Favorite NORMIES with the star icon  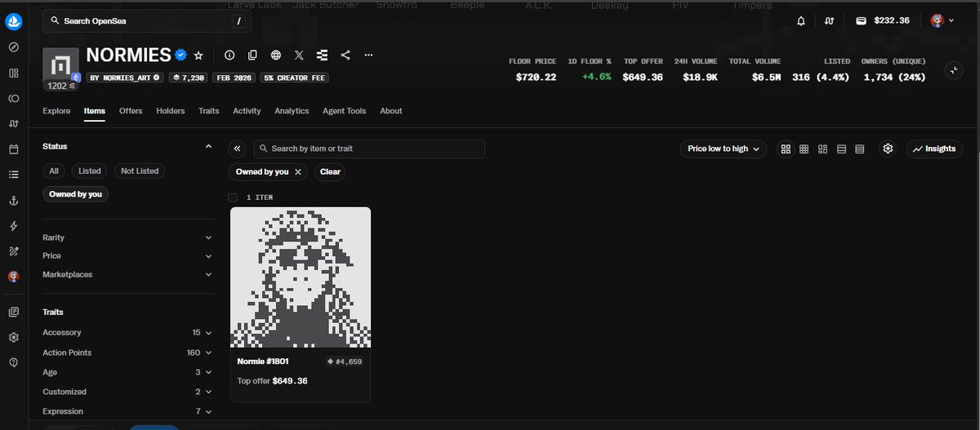coord(198,55)
